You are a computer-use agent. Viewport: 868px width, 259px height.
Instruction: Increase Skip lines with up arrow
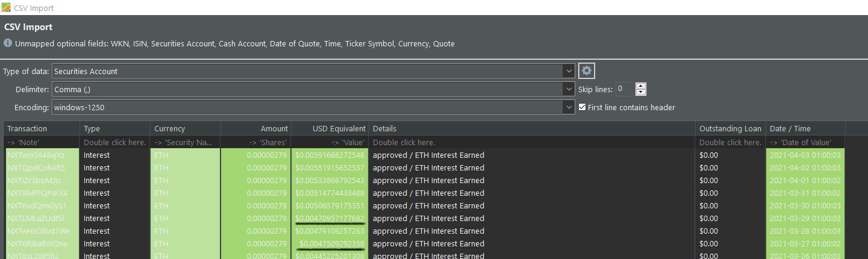641,86
